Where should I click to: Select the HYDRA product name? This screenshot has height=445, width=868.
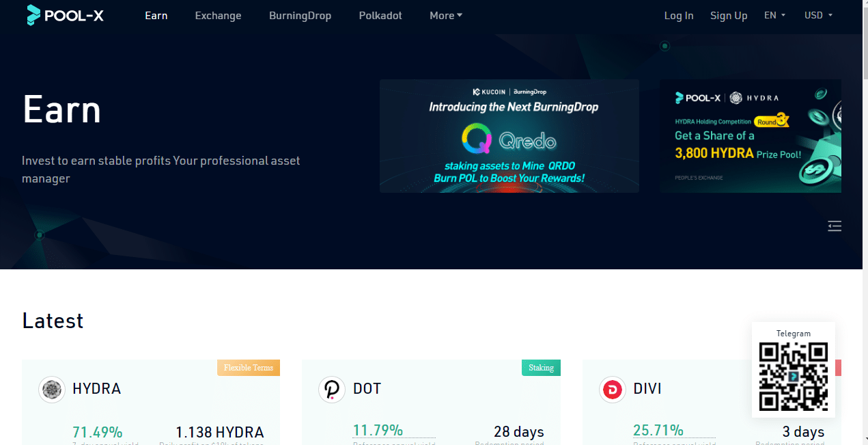tap(97, 389)
